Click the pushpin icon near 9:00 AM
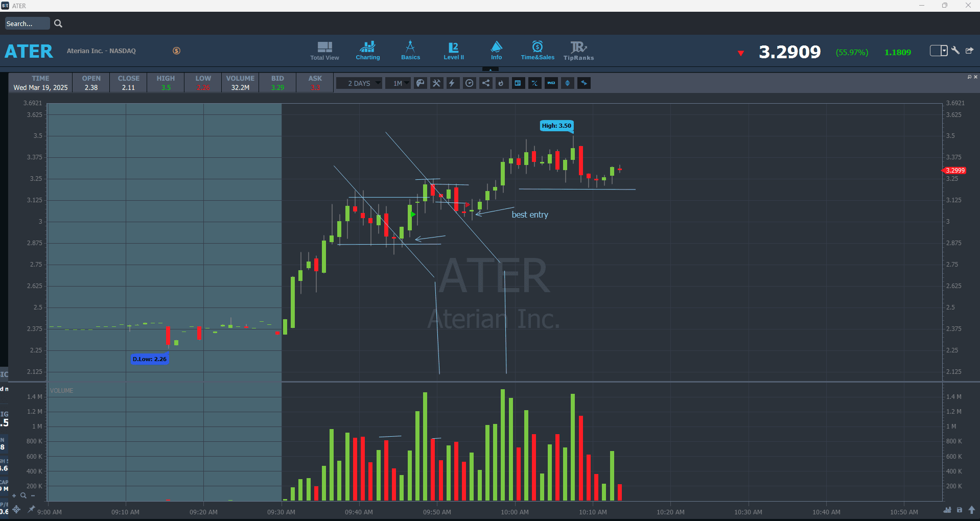Image resolution: width=980 pixels, height=521 pixels. [x=31, y=509]
